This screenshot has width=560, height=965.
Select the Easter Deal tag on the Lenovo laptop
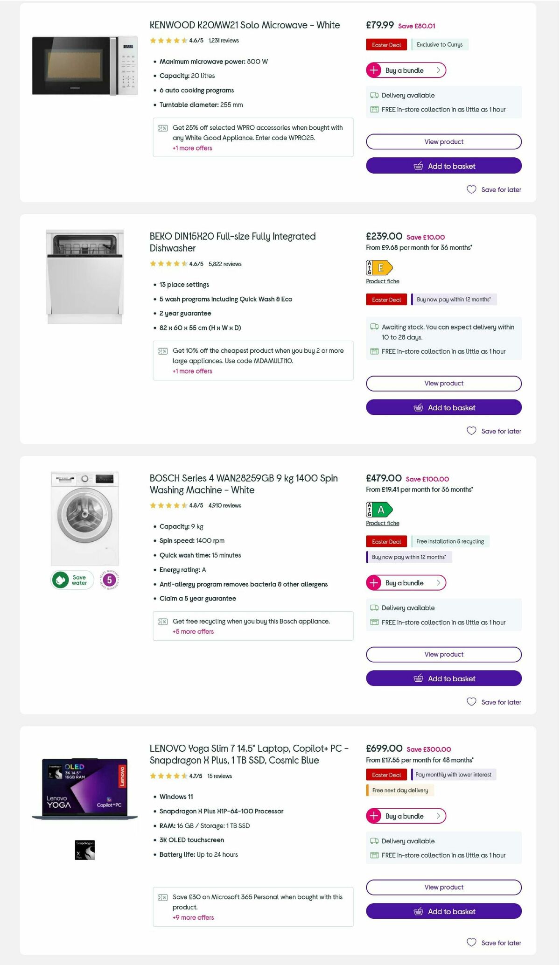click(386, 775)
